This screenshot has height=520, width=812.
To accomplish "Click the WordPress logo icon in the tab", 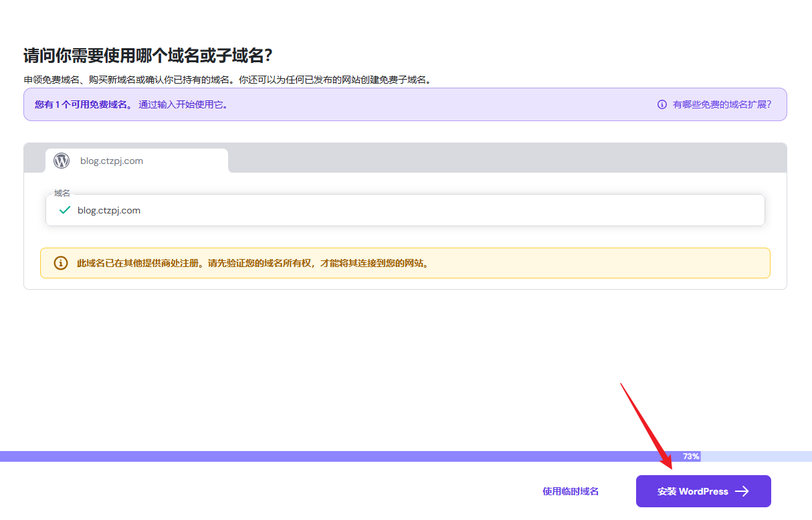I will 62,161.
